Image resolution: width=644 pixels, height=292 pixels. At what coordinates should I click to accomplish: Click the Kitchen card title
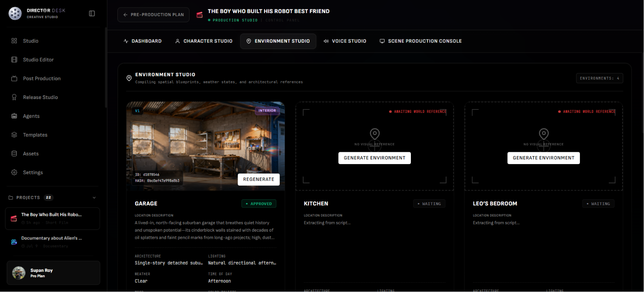coord(316,203)
